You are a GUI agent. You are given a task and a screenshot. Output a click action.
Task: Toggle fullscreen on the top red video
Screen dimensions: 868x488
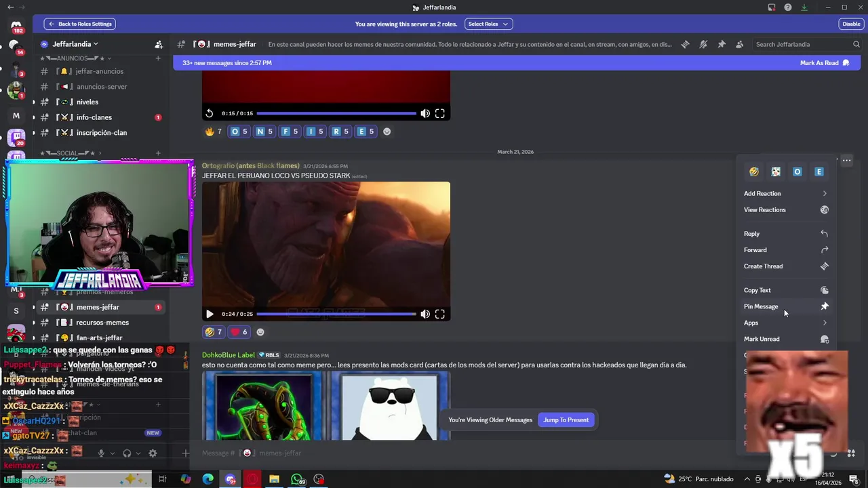[440, 113]
